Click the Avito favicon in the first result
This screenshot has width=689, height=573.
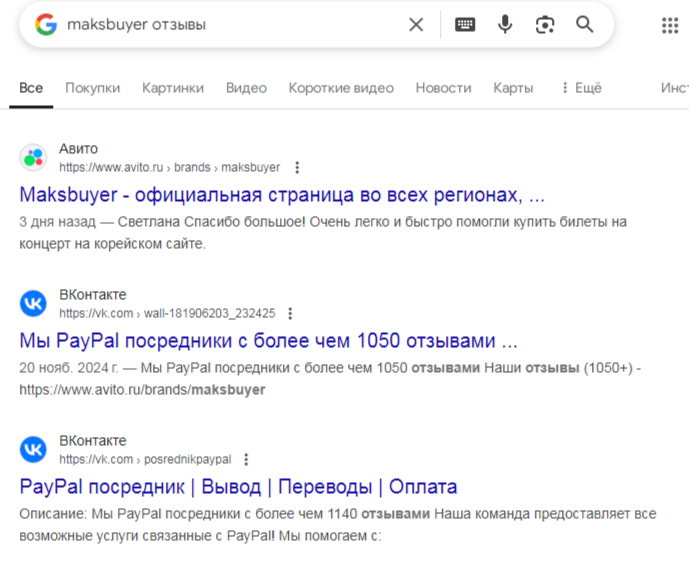(33, 157)
